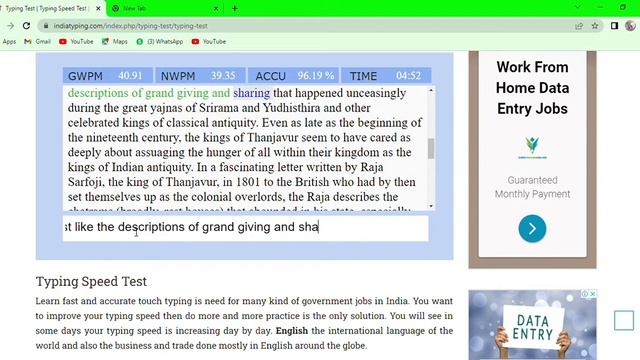Open the Gmail bookmark
640x360 pixels.
pyautogui.click(x=38, y=42)
